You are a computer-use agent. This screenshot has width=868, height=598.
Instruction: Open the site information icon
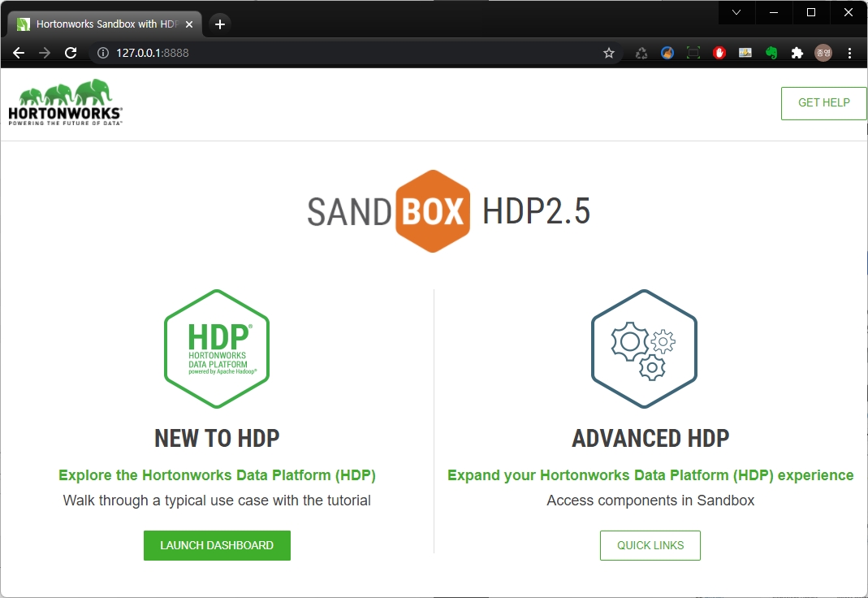pyautogui.click(x=103, y=53)
